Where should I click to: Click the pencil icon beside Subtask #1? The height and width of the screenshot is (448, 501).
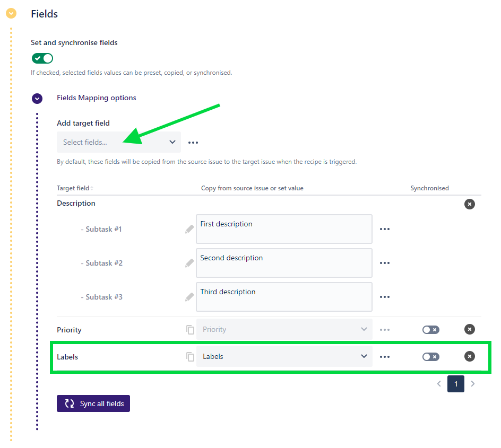point(189,229)
